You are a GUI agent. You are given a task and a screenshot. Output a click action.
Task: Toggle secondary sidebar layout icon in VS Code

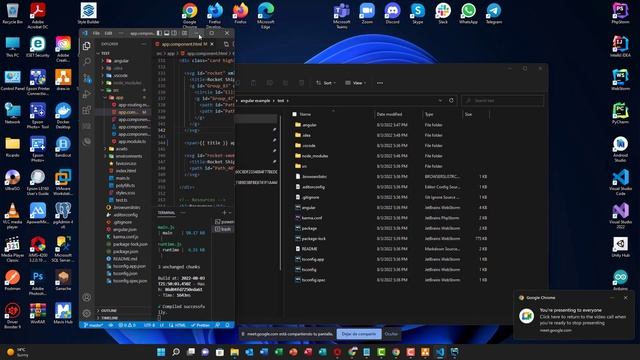click(x=174, y=33)
